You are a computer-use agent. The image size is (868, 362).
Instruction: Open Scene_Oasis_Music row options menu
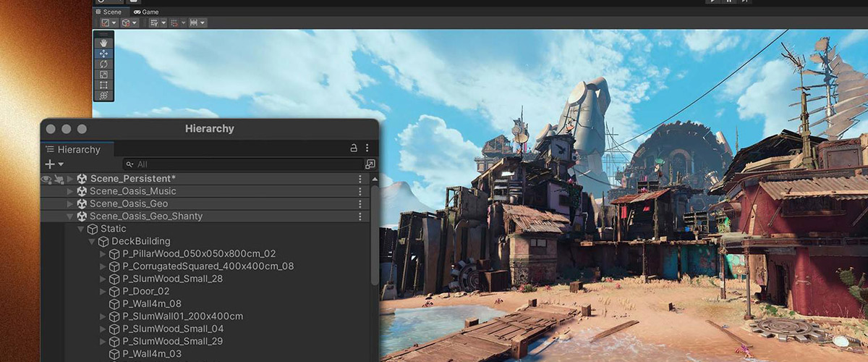(x=360, y=191)
